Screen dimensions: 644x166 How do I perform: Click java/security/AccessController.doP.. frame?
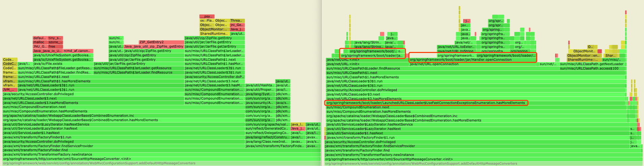tap(214, 77)
